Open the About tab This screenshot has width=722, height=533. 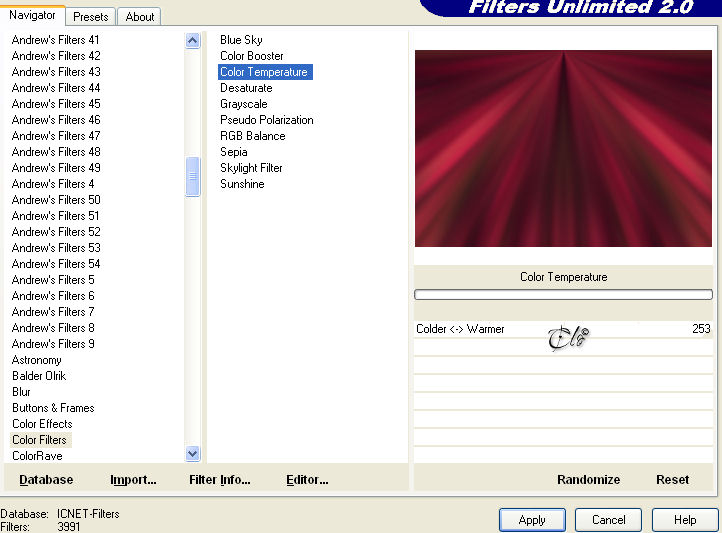[140, 17]
